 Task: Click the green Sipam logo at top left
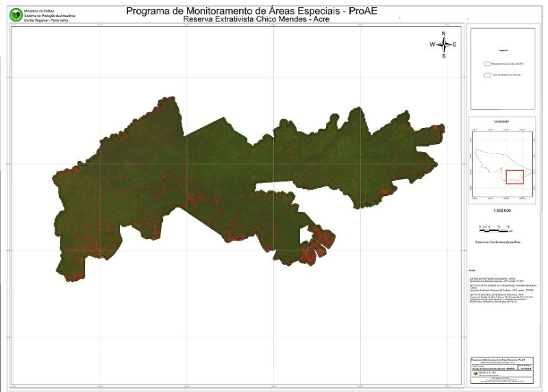click(x=15, y=14)
